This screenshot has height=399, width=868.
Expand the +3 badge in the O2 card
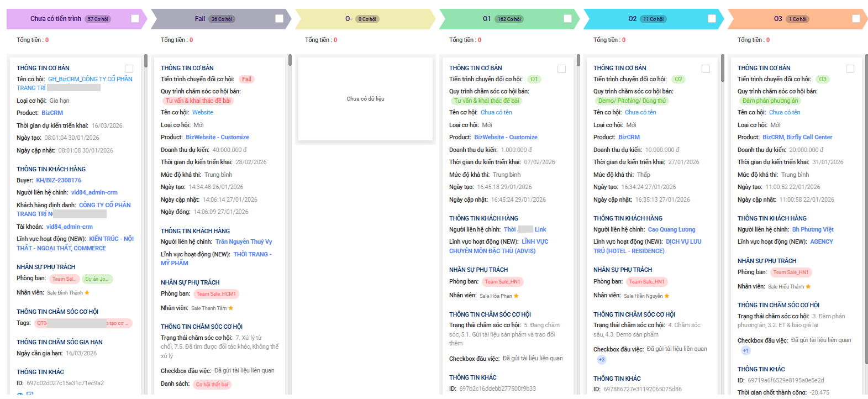[x=602, y=360]
